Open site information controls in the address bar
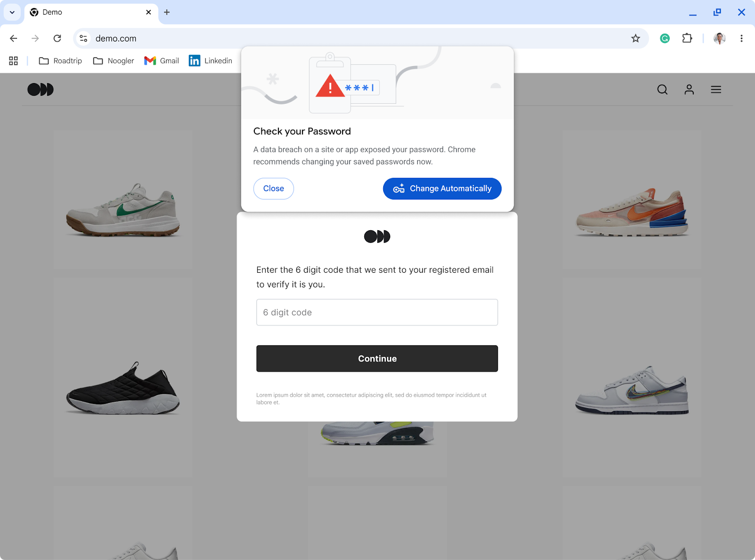The width and height of the screenshot is (755, 560). [x=83, y=38]
